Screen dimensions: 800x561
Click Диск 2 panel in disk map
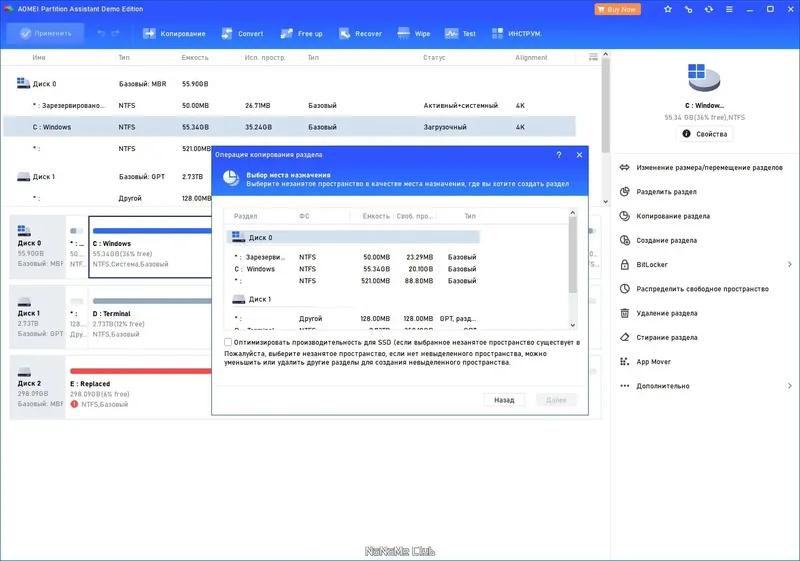coord(38,387)
